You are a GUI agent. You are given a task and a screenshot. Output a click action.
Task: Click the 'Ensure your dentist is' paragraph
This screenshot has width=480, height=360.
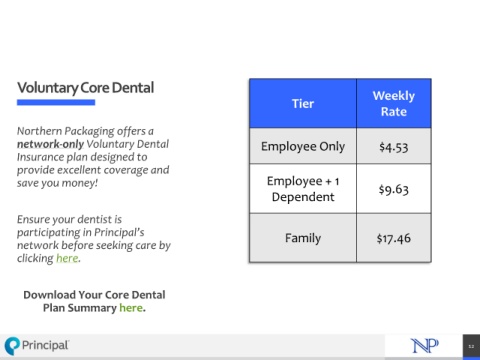[x=94, y=239]
